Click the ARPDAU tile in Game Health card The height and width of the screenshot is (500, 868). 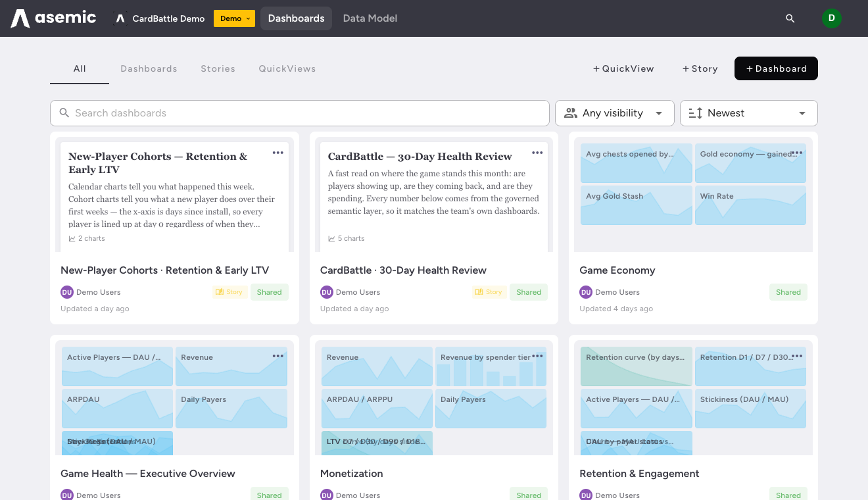point(117,409)
